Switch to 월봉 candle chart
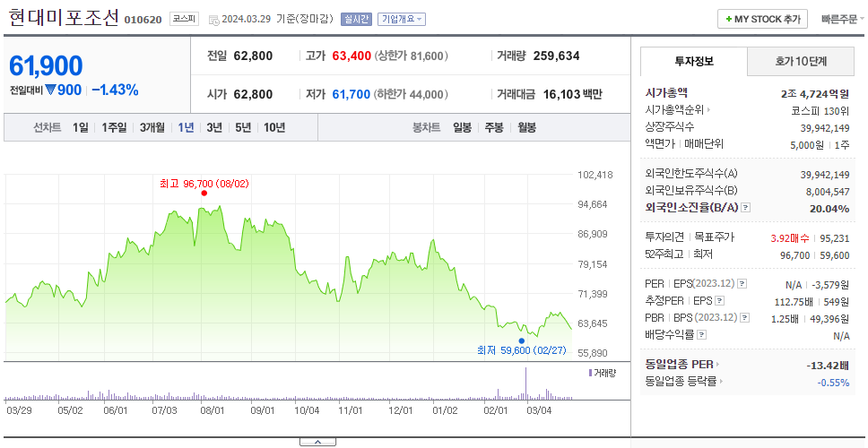 tap(527, 128)
